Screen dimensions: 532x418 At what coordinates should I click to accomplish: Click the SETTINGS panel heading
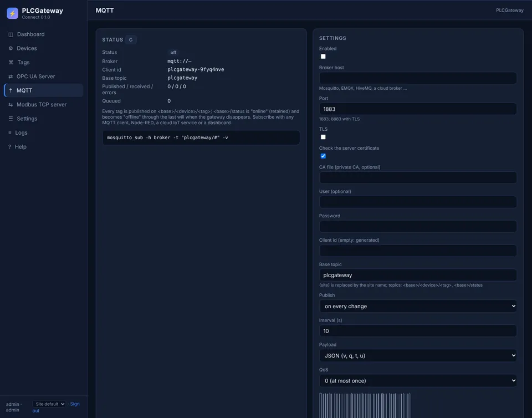[332, 38]
